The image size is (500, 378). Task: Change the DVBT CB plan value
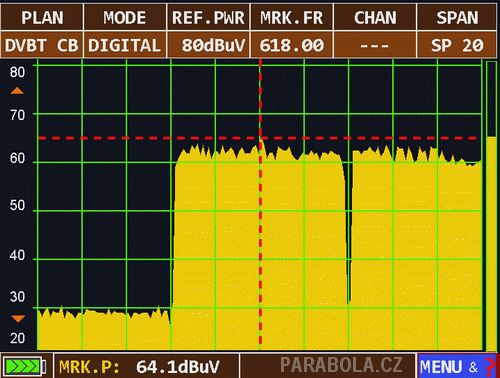pos(42,45)
